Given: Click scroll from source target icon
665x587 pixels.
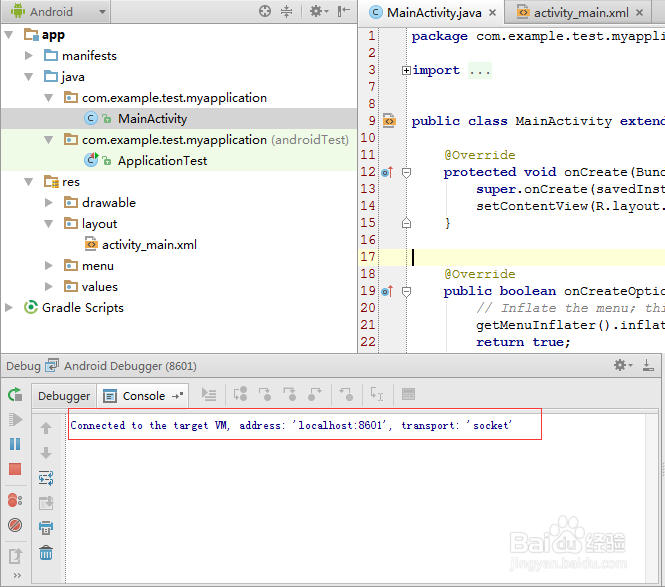Looking at the screenshot, I should [x=265, y=11].
